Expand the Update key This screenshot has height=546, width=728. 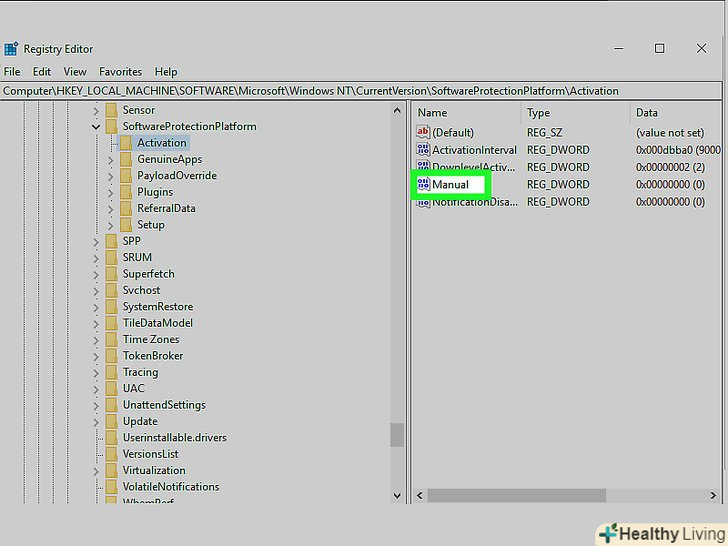coord(96,422)
